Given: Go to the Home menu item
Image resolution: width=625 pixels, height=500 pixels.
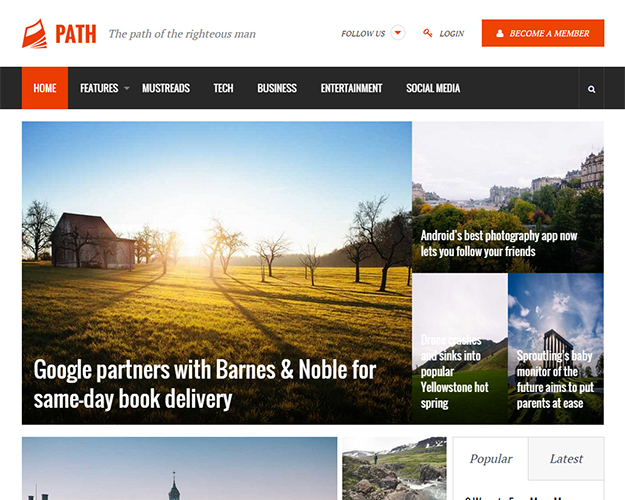Looking at the screenshot, I should [x=45, y=88].
